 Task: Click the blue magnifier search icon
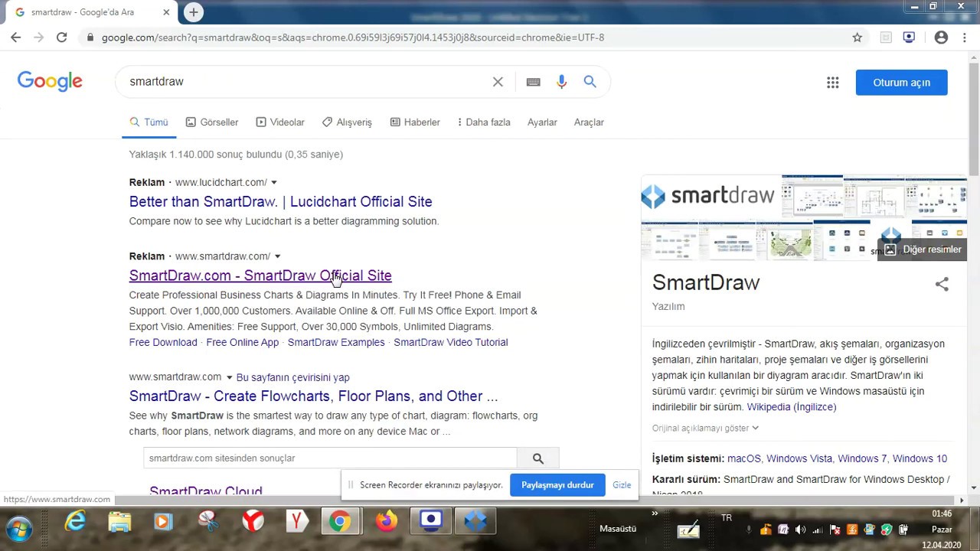pyautogui.click(x=590, y=82)
